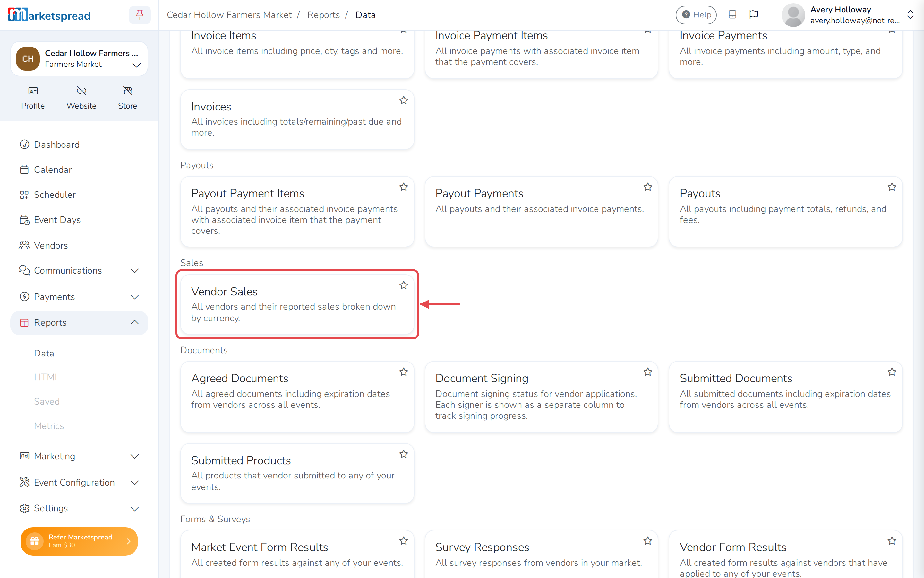Click the Marketspread logo
Viewport: 924px width, 578px height.
pyautogui.click(x=49, y=15)
